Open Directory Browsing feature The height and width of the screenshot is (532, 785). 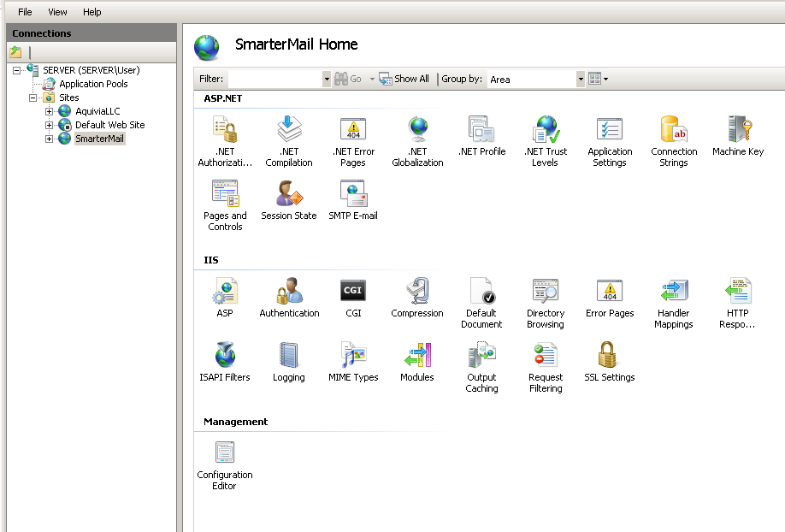(x=546, y=292)
